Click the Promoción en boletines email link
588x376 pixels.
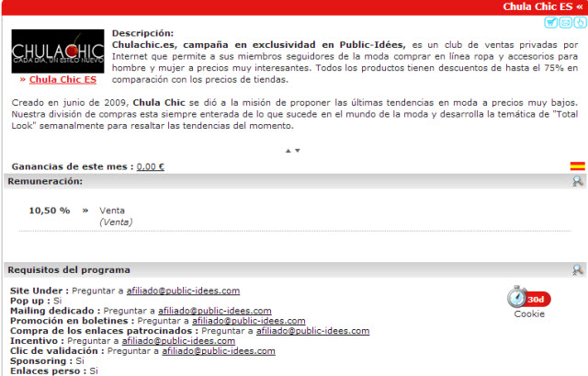point(249,321)
